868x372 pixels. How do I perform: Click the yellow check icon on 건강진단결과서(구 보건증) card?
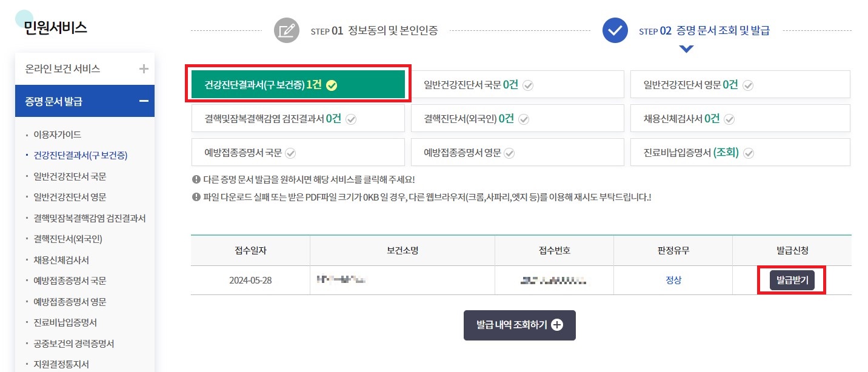(331, 85)
